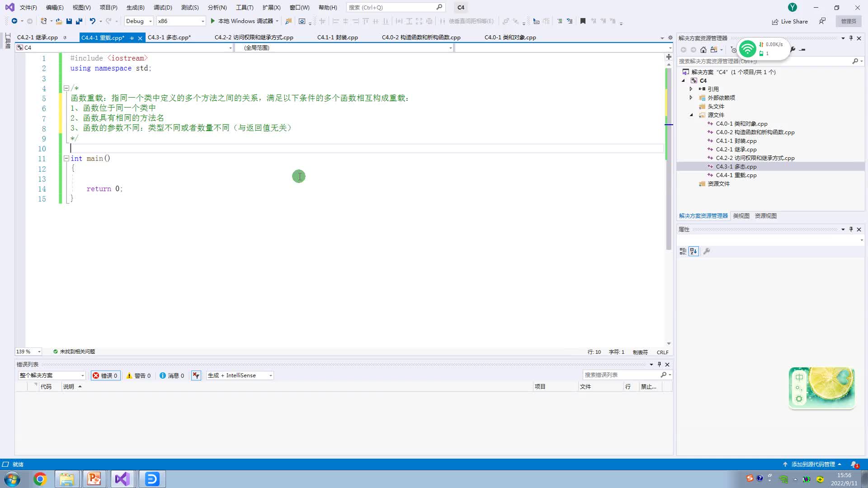
Task: Open the C4.3-1 多态.cpp tab
Action: tap(169, 37)
